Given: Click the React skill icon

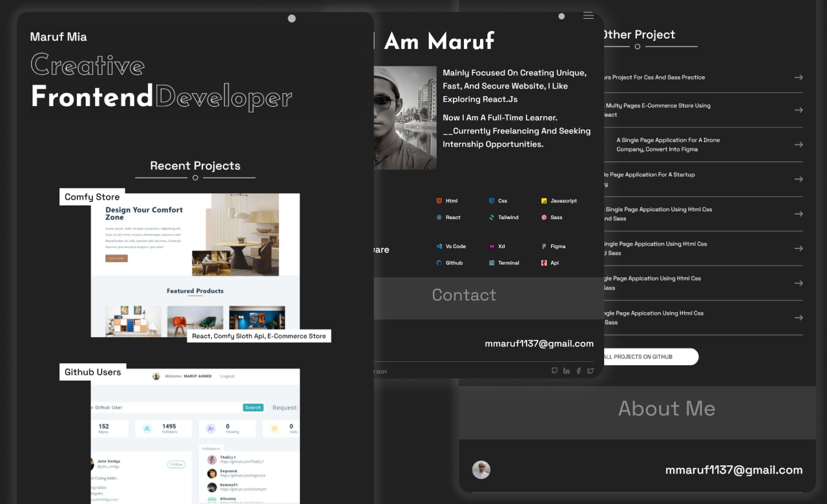Looking at the screenshot, I should [x=439, y=218].
